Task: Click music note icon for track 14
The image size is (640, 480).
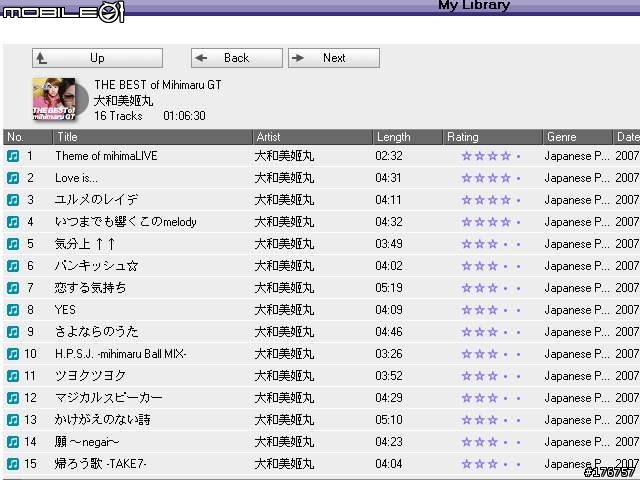Action: (x=13, y=442)
